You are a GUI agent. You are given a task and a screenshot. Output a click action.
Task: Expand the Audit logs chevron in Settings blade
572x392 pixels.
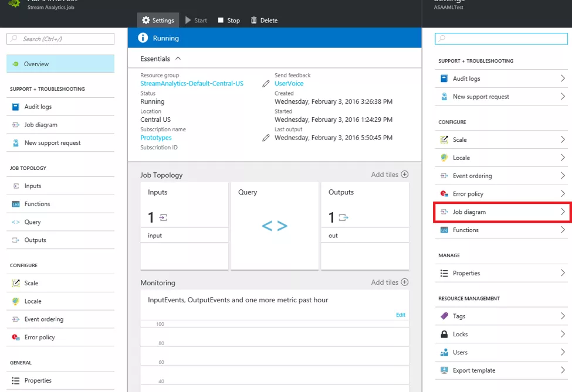pyautogui.click(x=563, y=79)
